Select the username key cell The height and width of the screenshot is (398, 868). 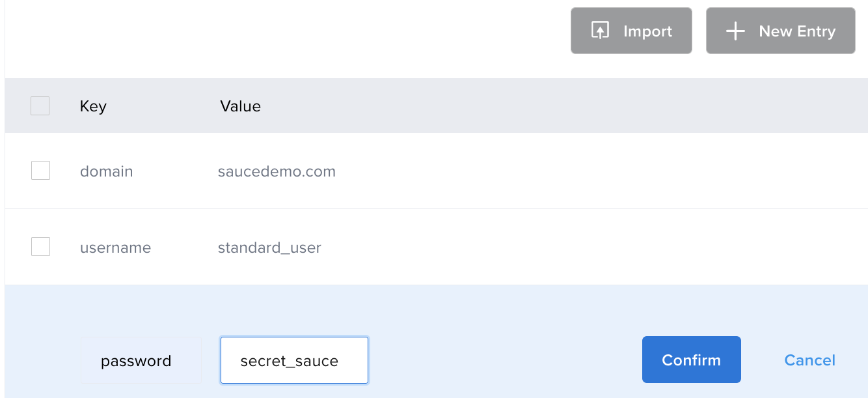coord(115,248)
